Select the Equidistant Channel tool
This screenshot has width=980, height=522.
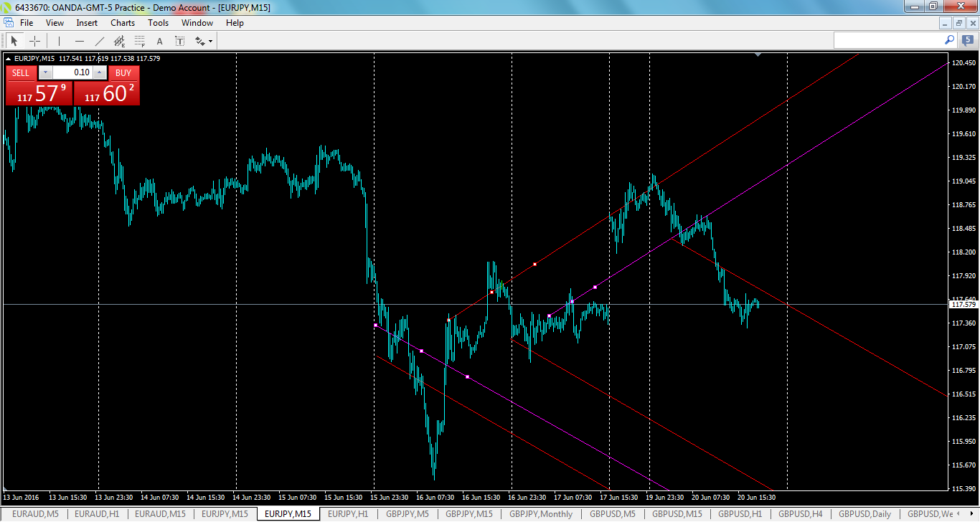tap(119, 41)
